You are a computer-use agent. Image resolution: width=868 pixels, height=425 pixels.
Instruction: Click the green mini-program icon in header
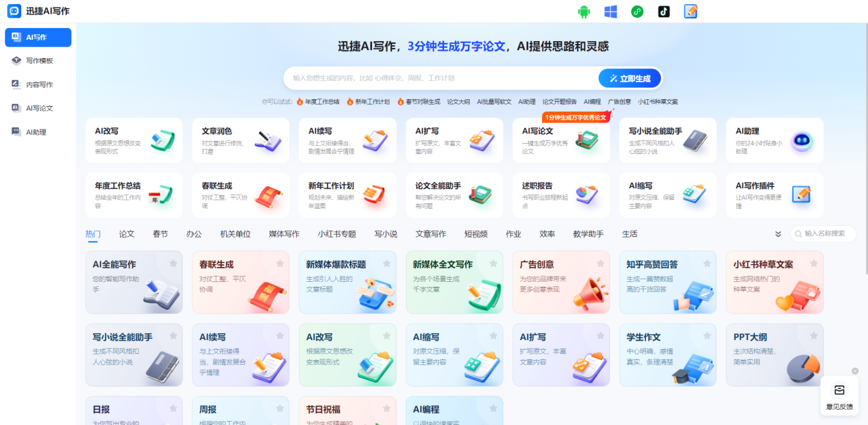pyautogui.click(x=637, y=12)
